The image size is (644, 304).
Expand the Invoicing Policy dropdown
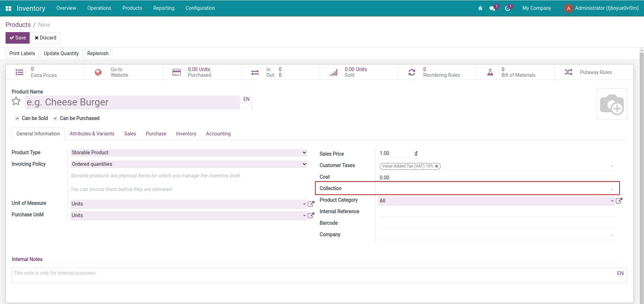(x=188, y=164)
